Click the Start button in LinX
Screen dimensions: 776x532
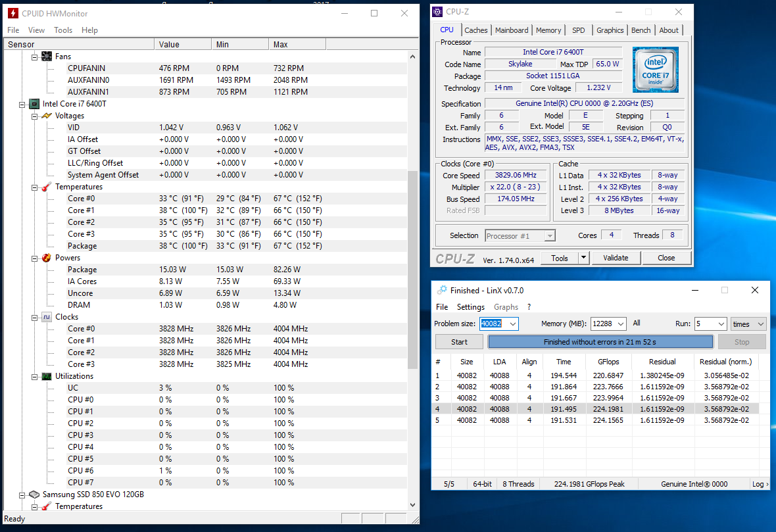pos(459,342)
